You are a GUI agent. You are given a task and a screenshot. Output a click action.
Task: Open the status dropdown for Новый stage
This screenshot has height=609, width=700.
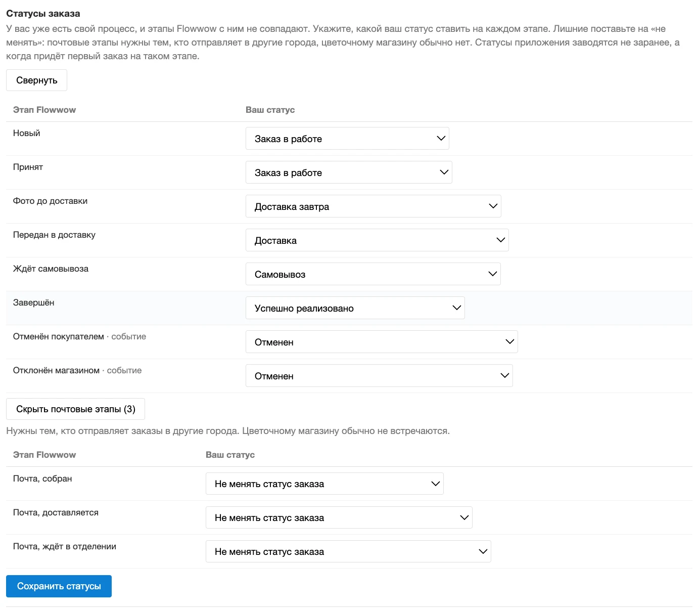coord(347,139)
